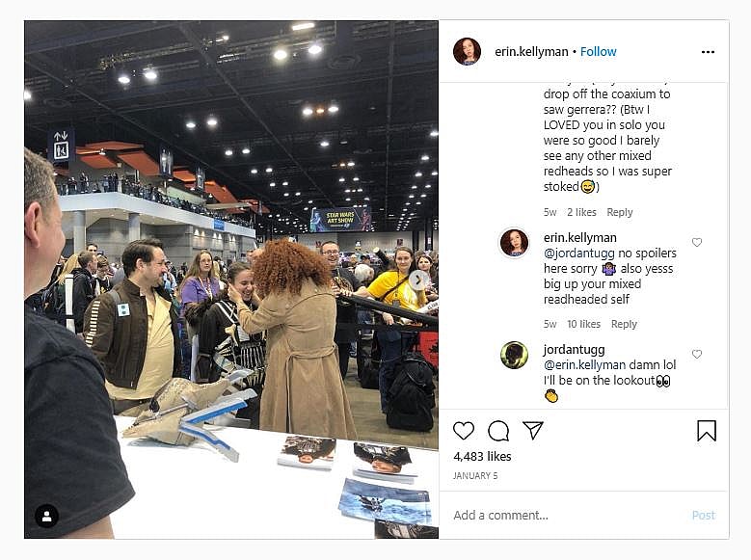The image size is (751, 560).
Task: Advance to next photo with carousel arrow
Action: coord(418,280)
